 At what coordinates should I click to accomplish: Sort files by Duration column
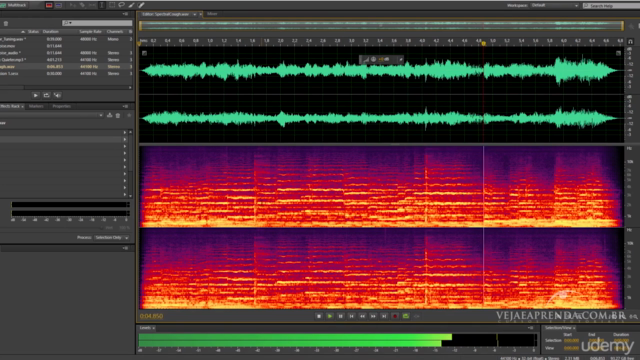(51, 31)
